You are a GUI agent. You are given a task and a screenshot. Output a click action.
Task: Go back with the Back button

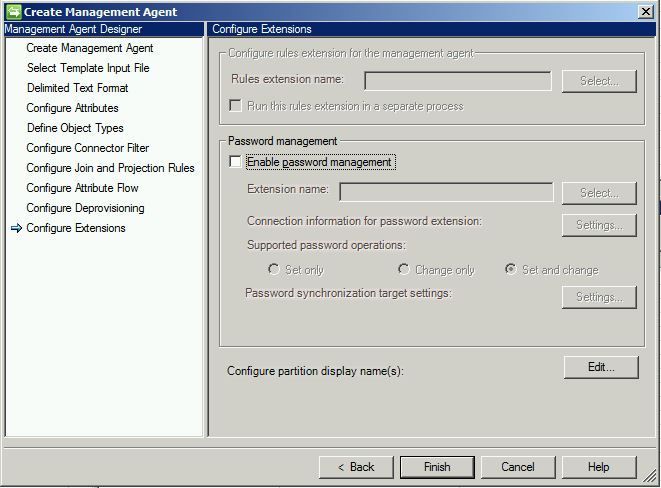[356, 467]
